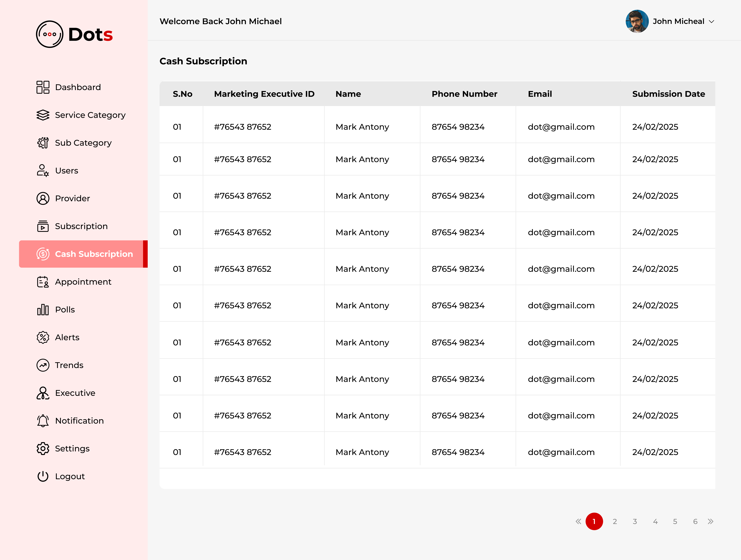The height and width of the screenshot is (560, 741).
Task: Click the Service Category layers icon
Action: 43,115
